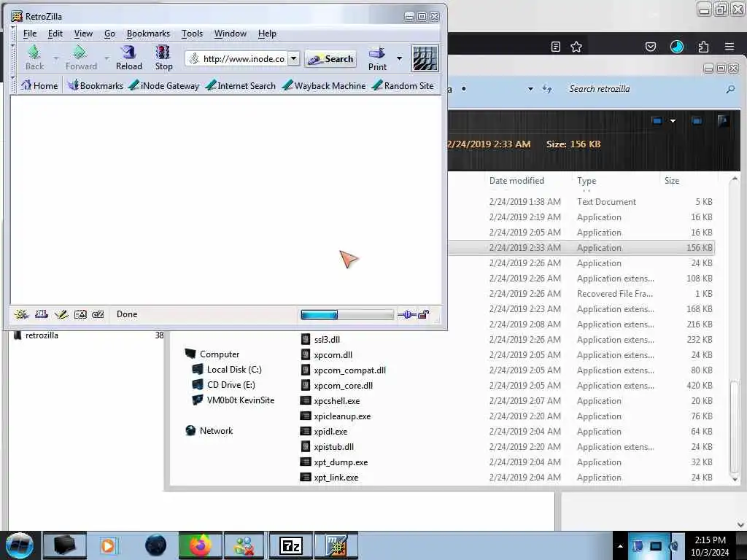This screenshot has height=560, width=747.
Task: Open IRC Chat icon in status bar
Action: coord(98,314)
